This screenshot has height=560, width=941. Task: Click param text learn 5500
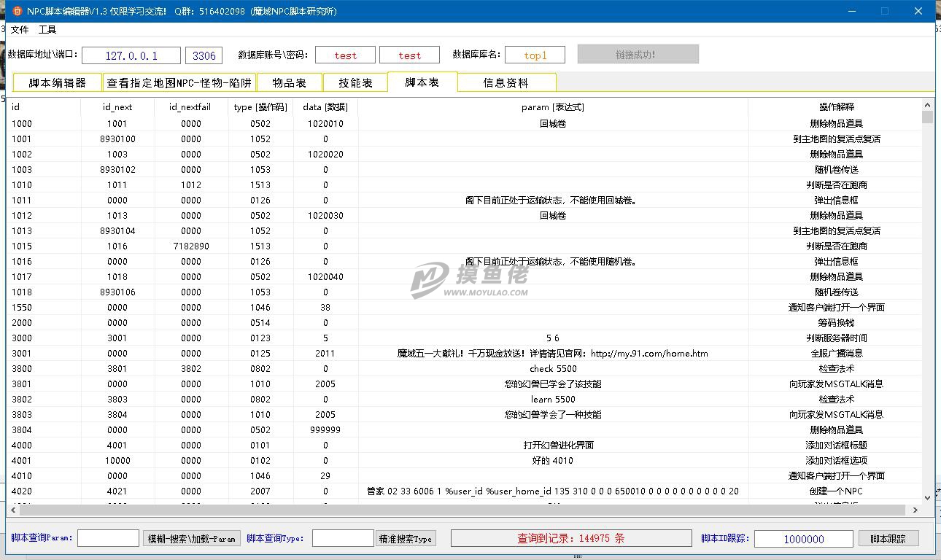pos(553,400)
